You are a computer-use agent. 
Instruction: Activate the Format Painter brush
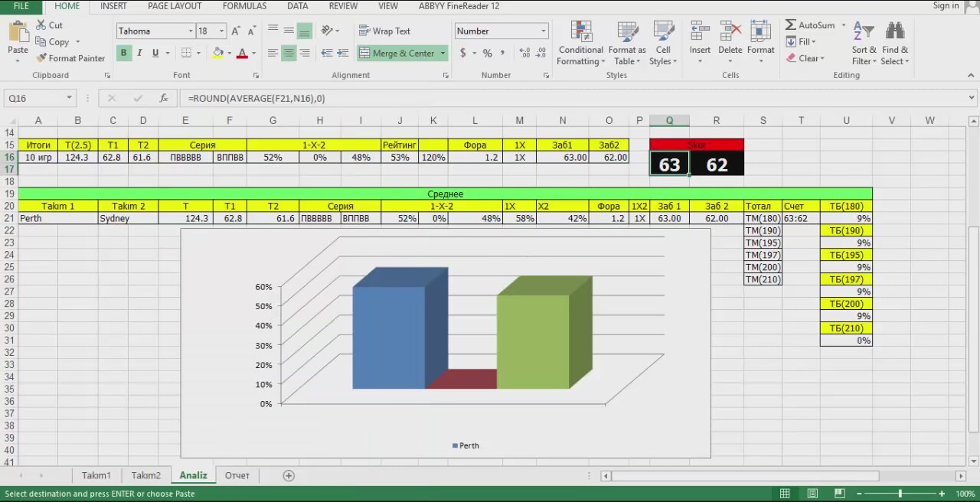(x=70, y=58)
